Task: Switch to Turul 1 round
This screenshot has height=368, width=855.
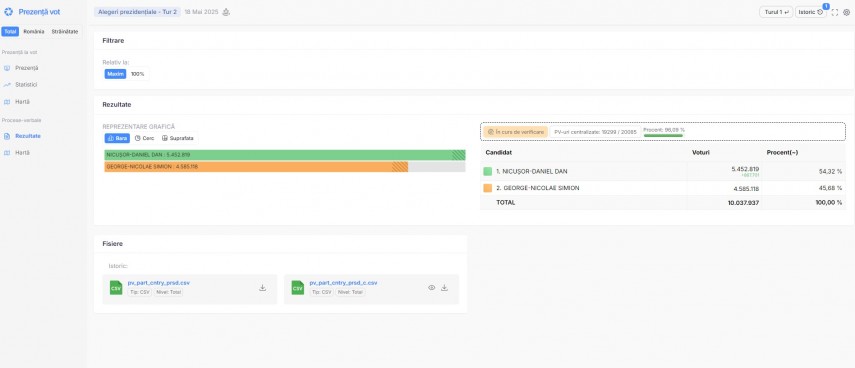Action: click(x=776, y=12)
